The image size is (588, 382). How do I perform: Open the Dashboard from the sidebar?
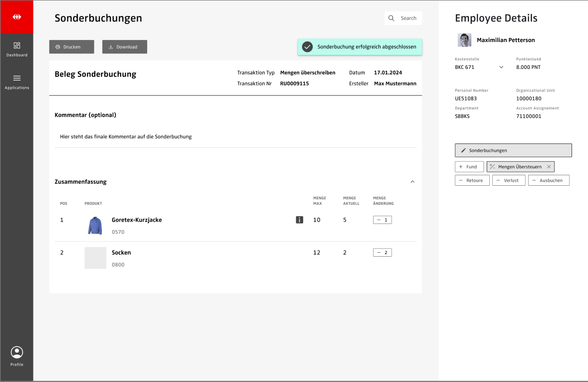coord(17,49)
